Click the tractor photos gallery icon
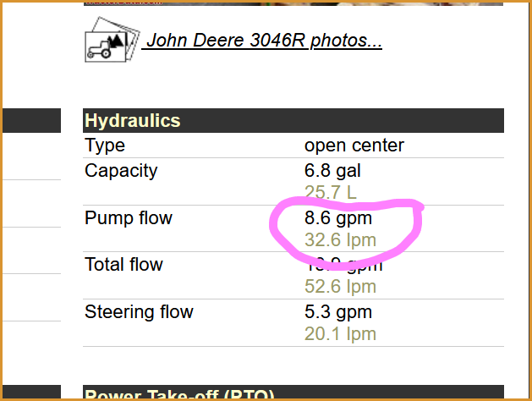532x401 pixels. [x=112, y=40]
